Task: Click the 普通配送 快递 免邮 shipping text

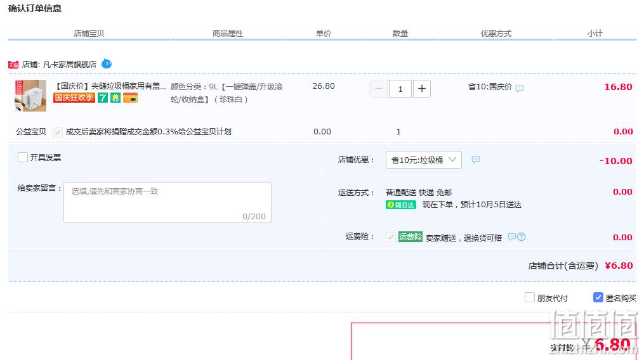Action: [419, 193]
